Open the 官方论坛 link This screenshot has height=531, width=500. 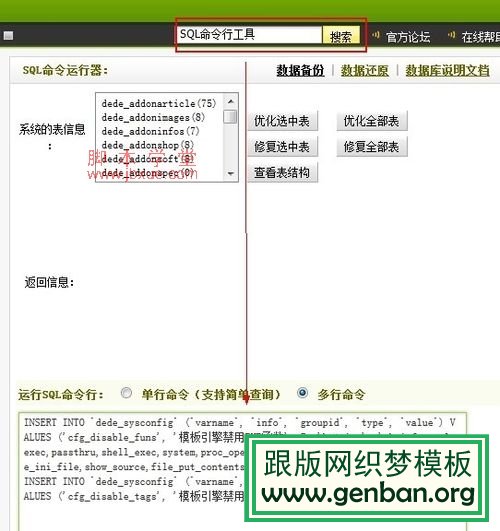408,37
